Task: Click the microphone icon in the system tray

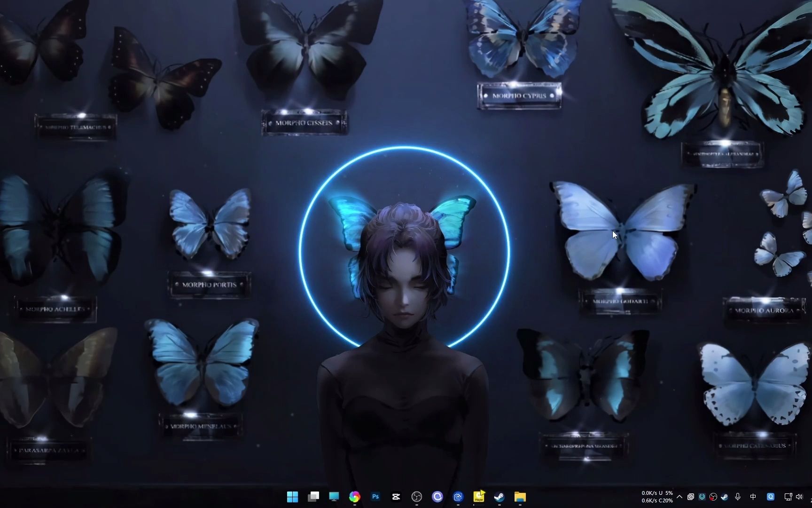Action: pyautogui.click(x=738, y=497)
